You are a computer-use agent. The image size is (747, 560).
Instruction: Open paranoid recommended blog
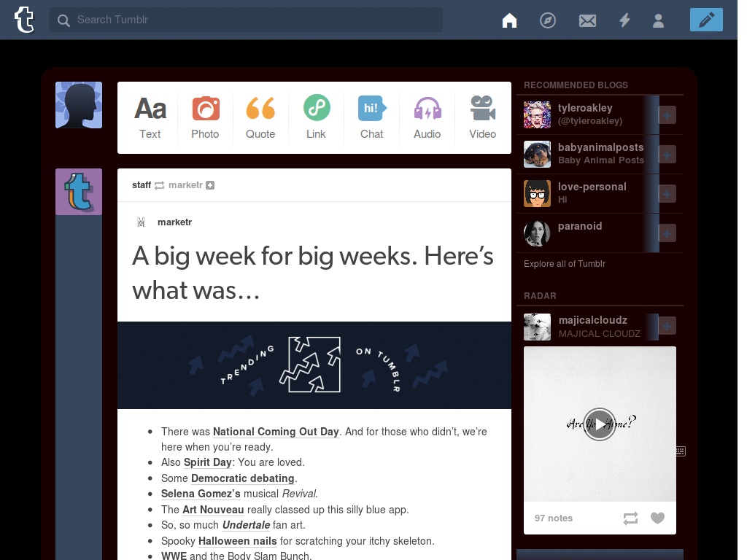coord(580,226)
